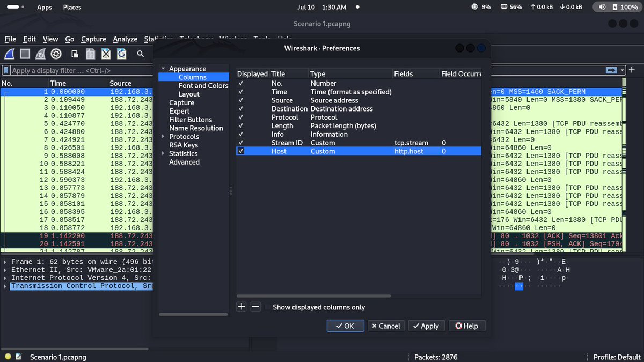Open the display filter bookmark icon
This screenshot has width=644, height=362.
point(6,70)
